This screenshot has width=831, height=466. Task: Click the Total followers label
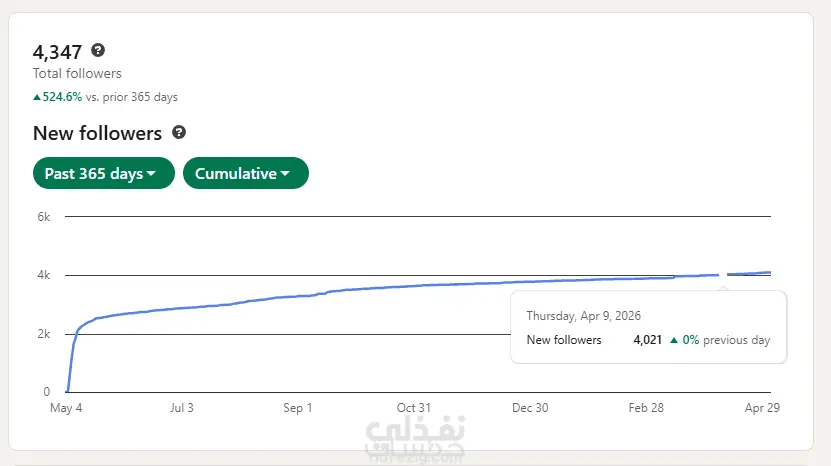pos(77,73)
